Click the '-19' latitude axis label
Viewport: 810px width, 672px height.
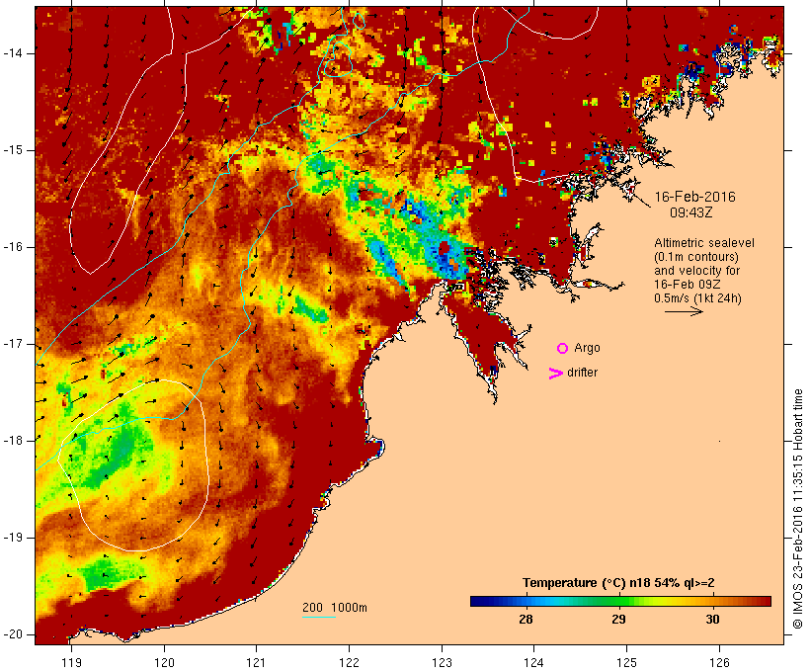point(13,538)
